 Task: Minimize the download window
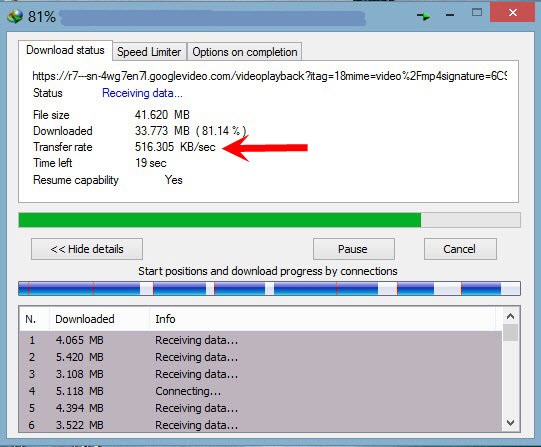[450, 15]
